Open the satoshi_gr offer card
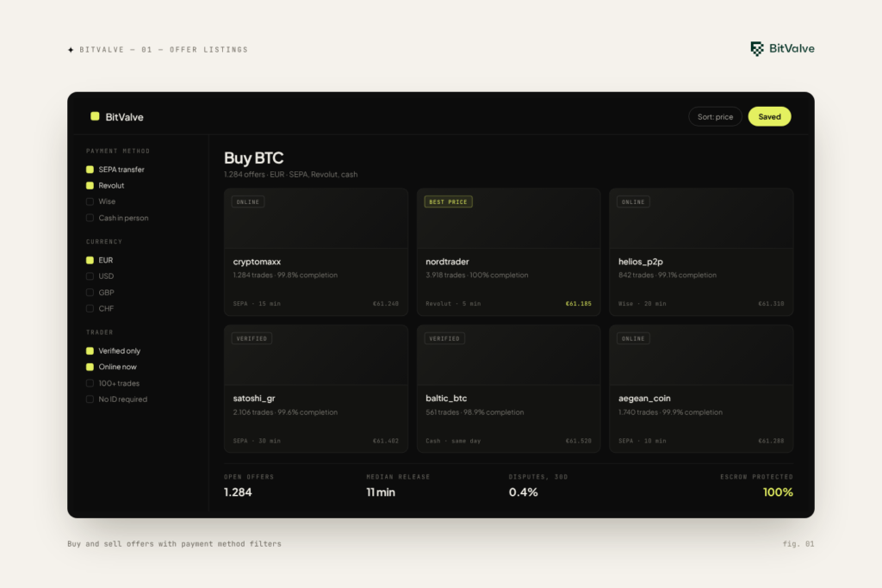 316,389
